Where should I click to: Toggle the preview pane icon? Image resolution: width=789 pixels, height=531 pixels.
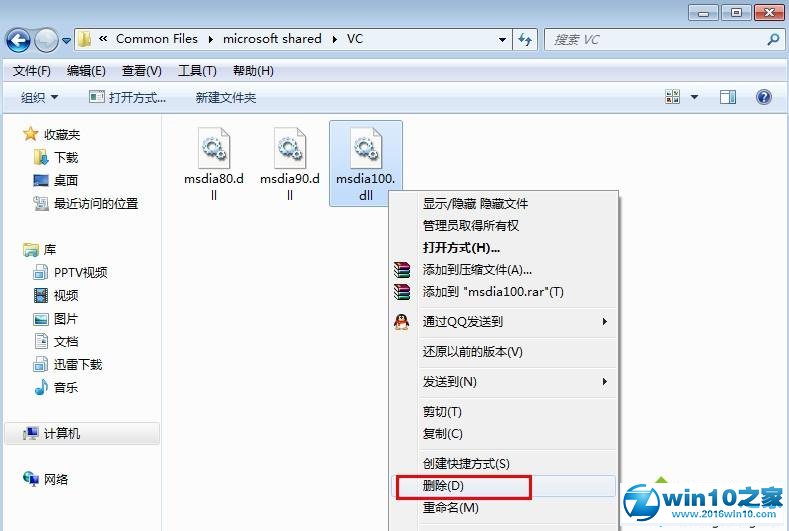(x=728, y=97)
